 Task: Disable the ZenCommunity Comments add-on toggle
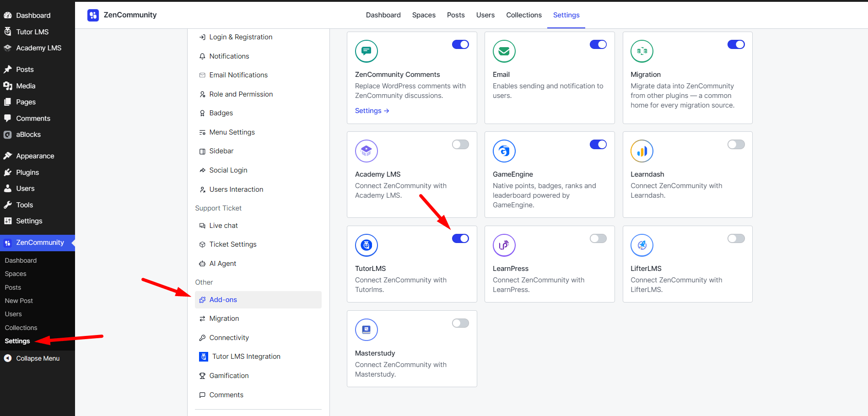point(460,44)
